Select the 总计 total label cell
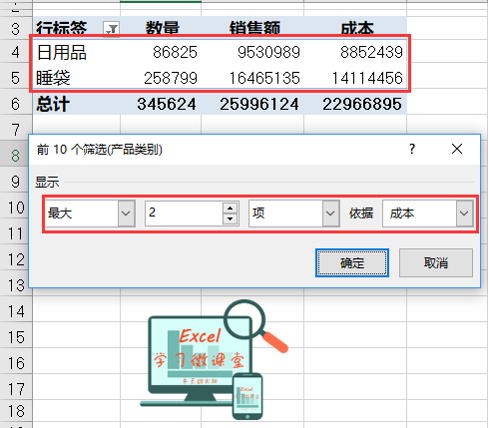Viewport: 488px width, 428px height. (77, 104)
